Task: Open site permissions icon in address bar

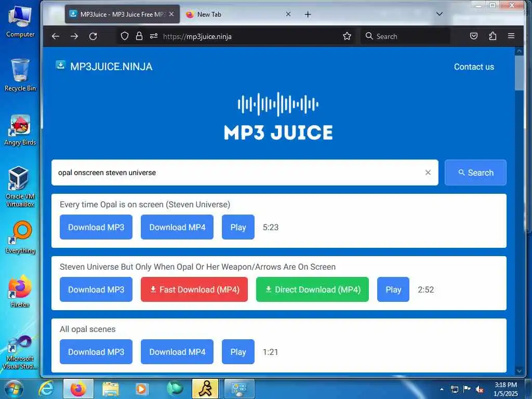Action: [x=154, y=36]
